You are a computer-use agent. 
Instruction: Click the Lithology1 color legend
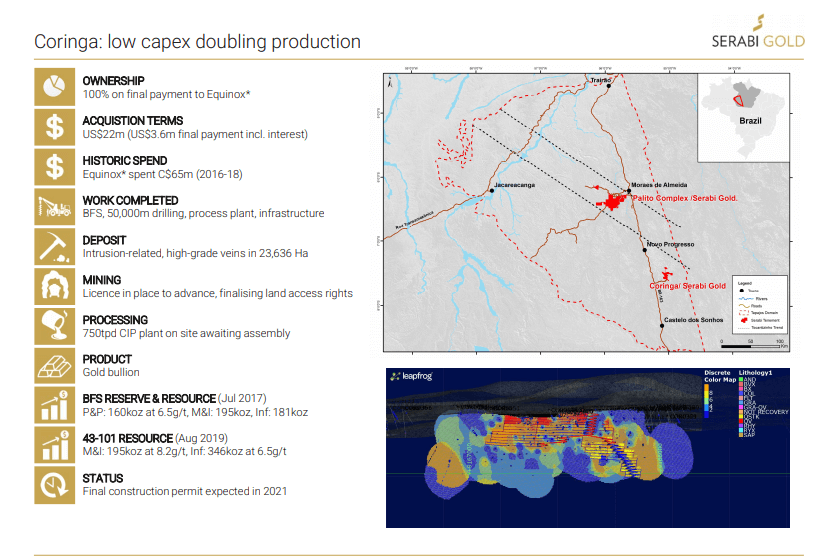tap(763, 404)
